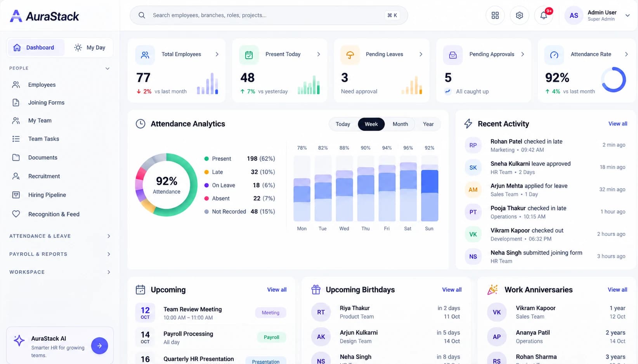Screen dimensions: 638x364
Task: Expand the Workspace section
Action: click(x=109, y=272)
